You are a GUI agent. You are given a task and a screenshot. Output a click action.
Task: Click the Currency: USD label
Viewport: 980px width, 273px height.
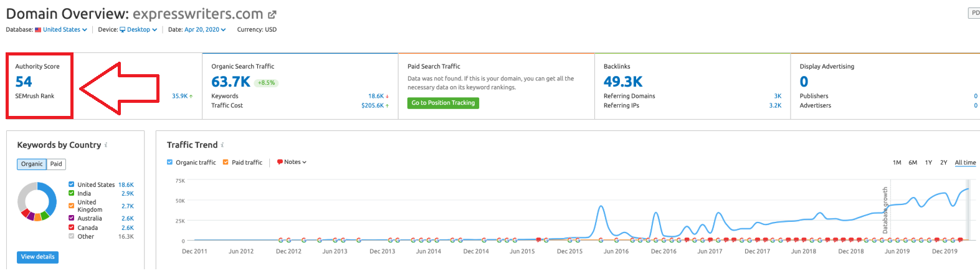tap(257, 30)
